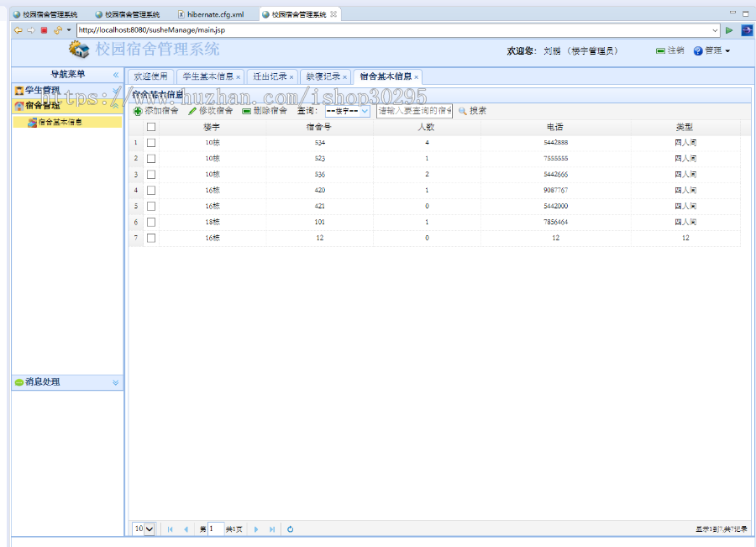Image resolution: width=756 pixels, height=547 pixels.
Task: Check the row with phone 12
Action: point(151,239)
